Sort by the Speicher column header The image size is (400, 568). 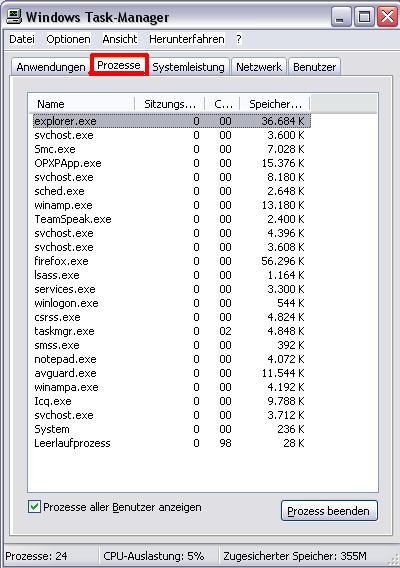tap(275, 104)
